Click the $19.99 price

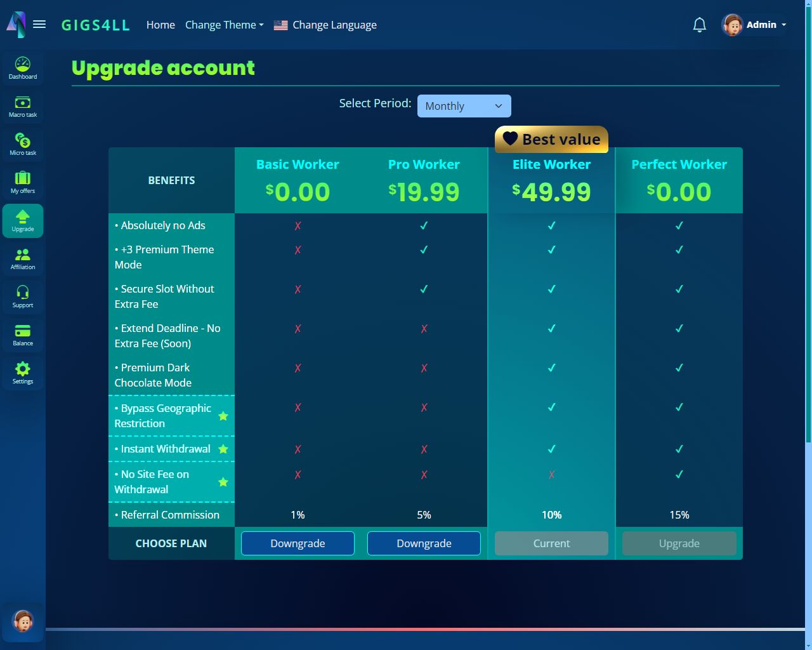(x=424, y=192)
